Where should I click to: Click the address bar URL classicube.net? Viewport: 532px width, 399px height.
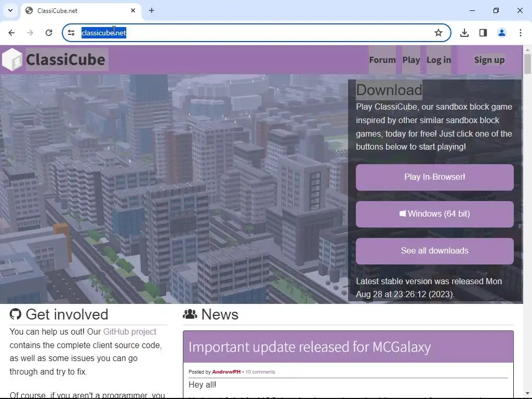point(104,33)
